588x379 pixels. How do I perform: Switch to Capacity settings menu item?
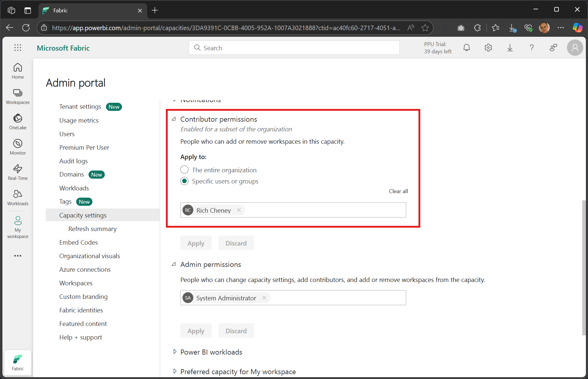click(x=83, y=215)
